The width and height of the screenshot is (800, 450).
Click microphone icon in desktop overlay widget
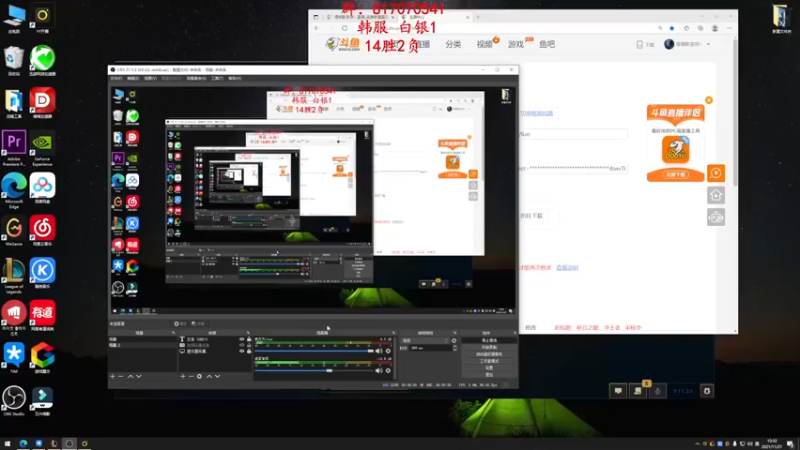(x=657, y=391)
